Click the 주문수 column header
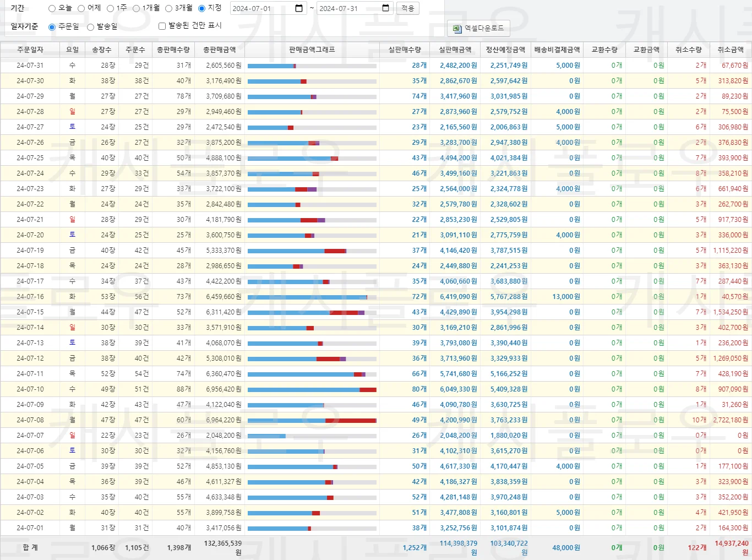The image size is (752, 560). pos(135,50)
